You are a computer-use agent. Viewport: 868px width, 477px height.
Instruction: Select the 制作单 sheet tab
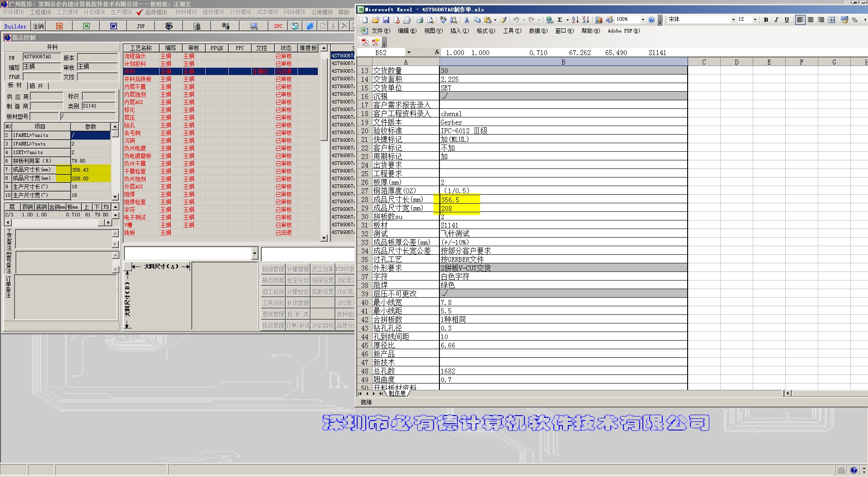click(397, 393)
